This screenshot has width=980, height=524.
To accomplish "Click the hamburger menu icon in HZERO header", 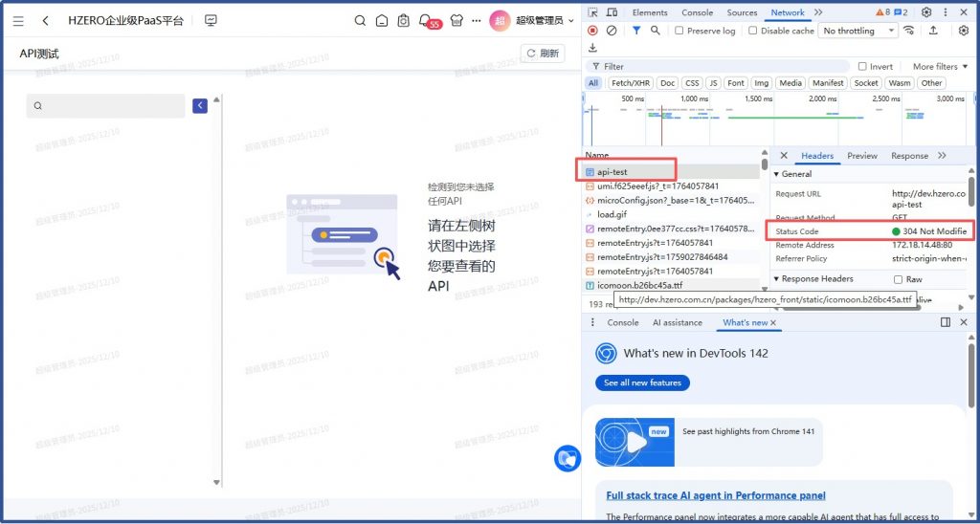I will tap(18, 20).
